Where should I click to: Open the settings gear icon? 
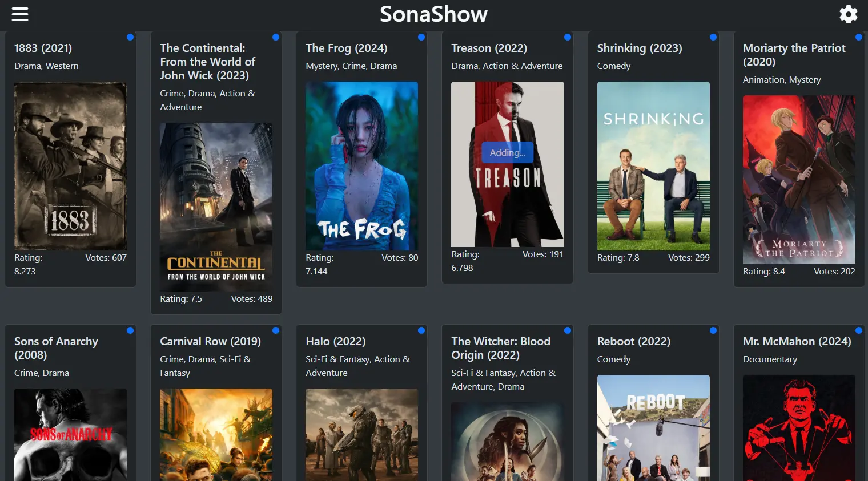[x=848, y=14]
